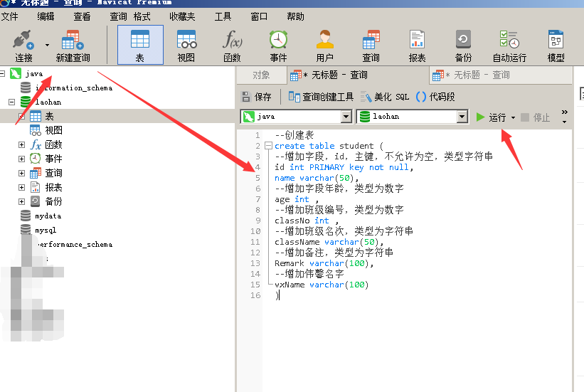
Task: Expand the 备份 tree node
Action: (x=21, y=201)
